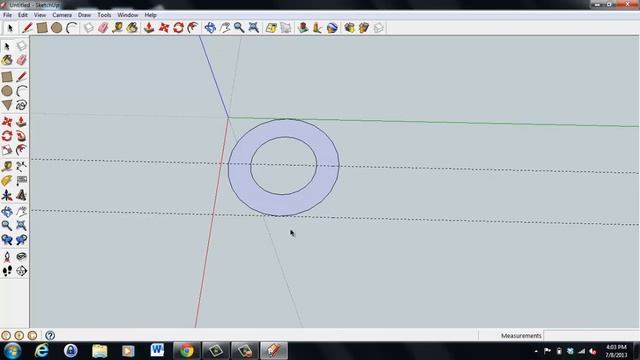The image size is (640, 360).
Task: Select Polygon tool in left toolbar
Action: point(7,105)
